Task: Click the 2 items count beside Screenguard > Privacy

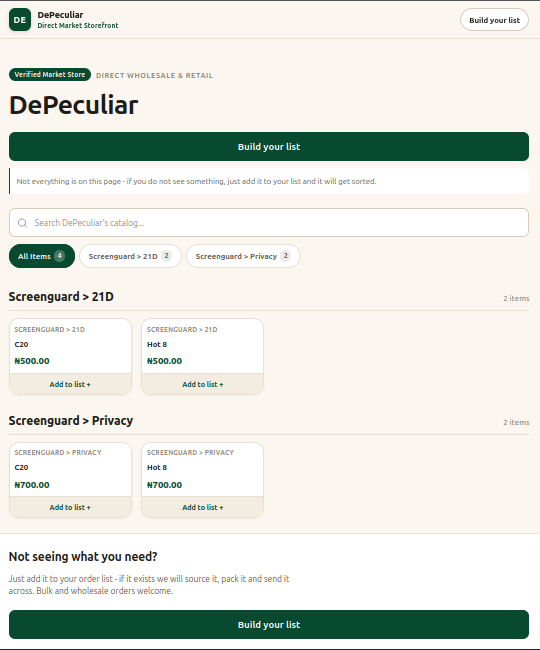Action: [516, 422]
